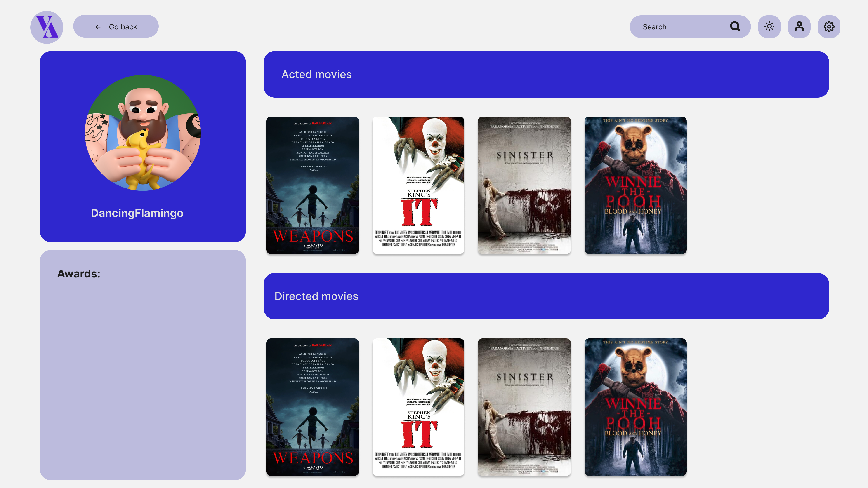Click inside the Search input field

(x=681, y=27)
